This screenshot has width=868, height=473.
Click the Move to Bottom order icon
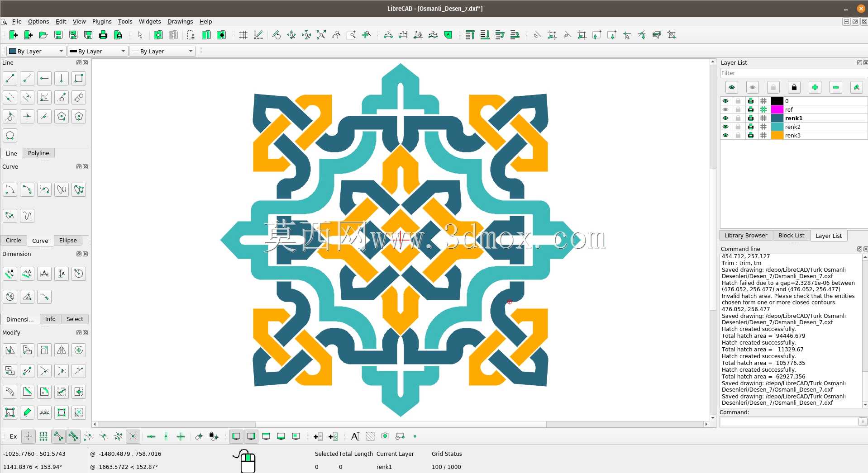coord(485,35)
